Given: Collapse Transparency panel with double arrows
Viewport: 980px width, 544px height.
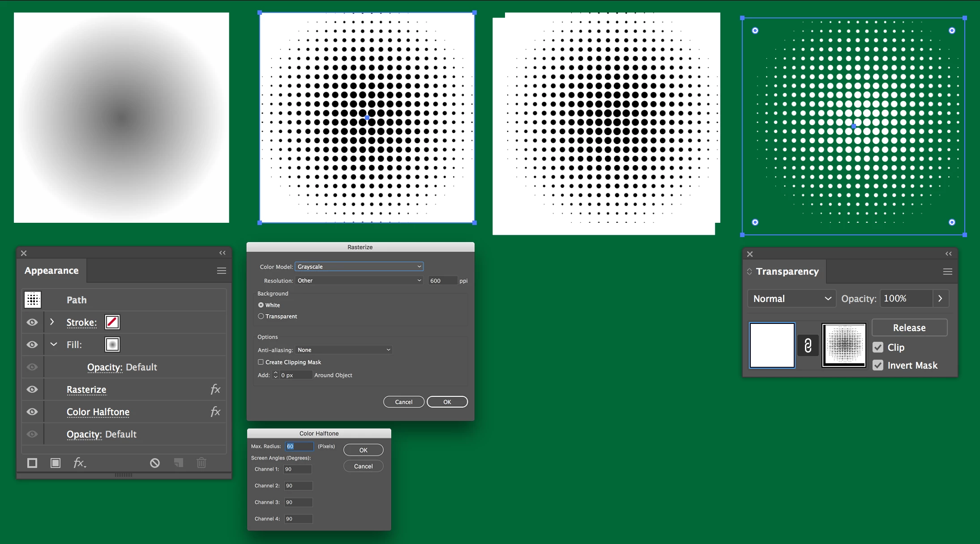Looking at the screenshot, I should [x=949, y=254].
